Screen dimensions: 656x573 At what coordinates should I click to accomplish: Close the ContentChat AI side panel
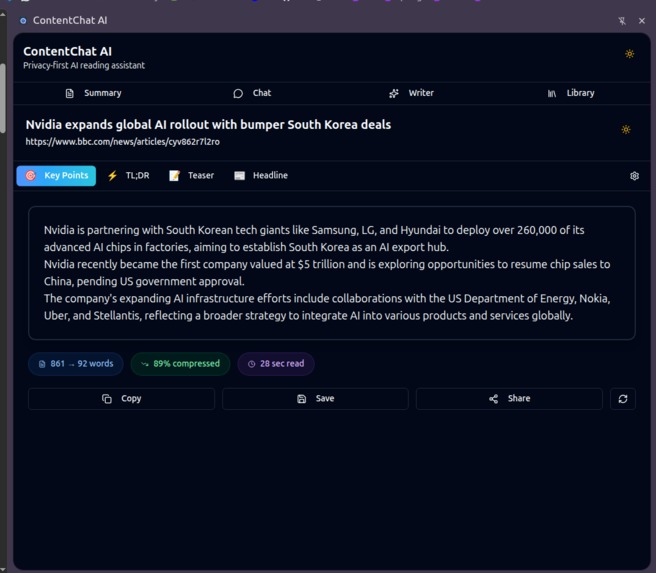(x=642, y=21)
